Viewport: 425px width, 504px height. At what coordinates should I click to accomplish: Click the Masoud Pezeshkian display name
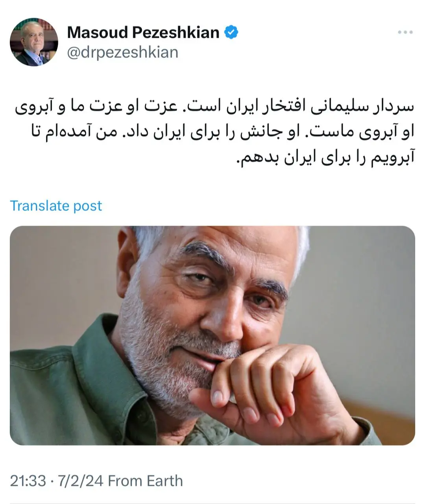(x=143, y=32)
